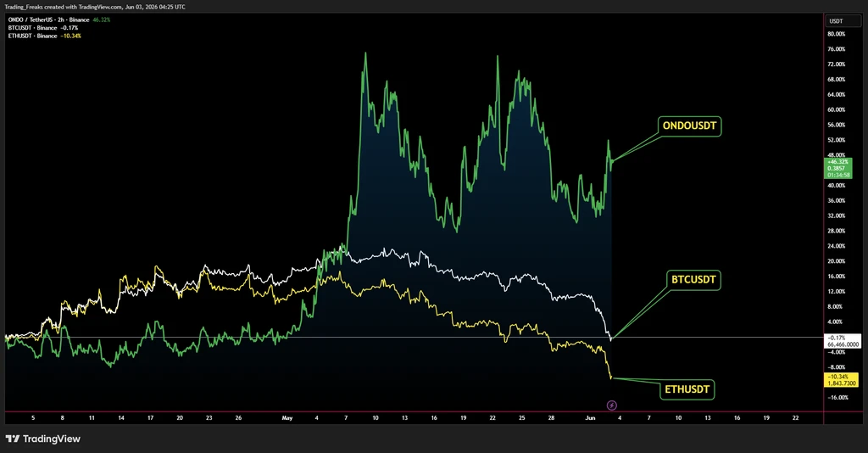868x453 pixels.
Task: Click the TradingView logo icon
Action: click(x=12, y=439)
